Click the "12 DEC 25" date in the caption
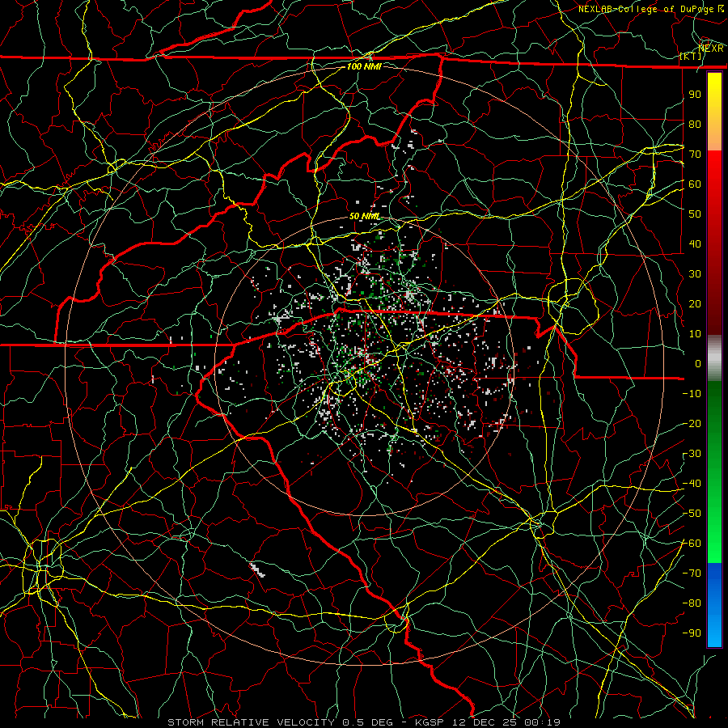This screenshot has width=728, height=728. pos(485,722)
